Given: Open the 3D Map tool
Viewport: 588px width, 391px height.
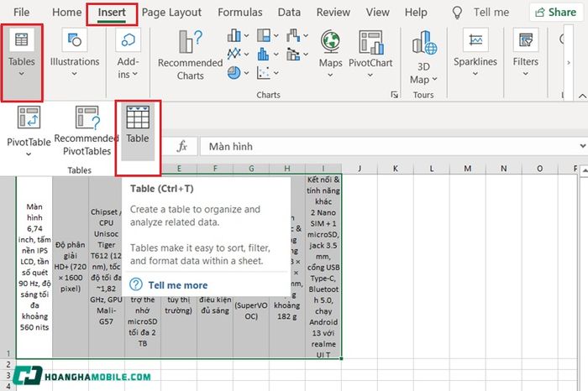Looking at the screenshot, I should coord(423,57).
